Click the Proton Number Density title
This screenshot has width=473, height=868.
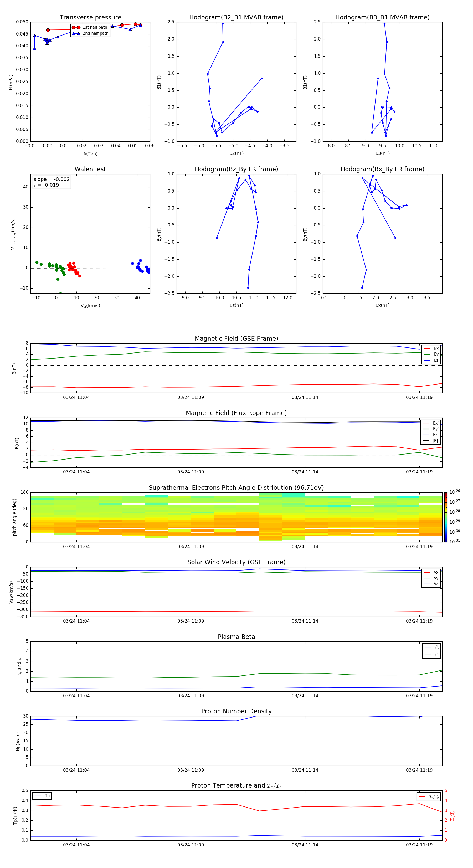(236, 711)
